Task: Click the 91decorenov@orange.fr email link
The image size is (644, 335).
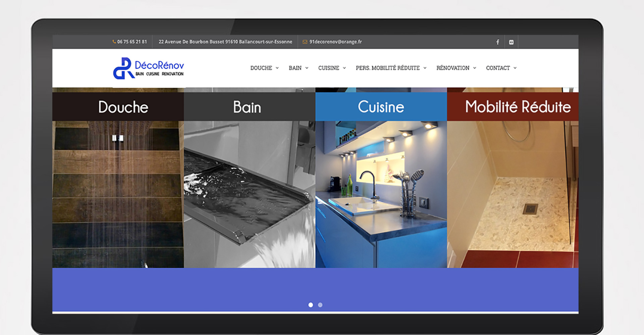Action: coord(335,42)
